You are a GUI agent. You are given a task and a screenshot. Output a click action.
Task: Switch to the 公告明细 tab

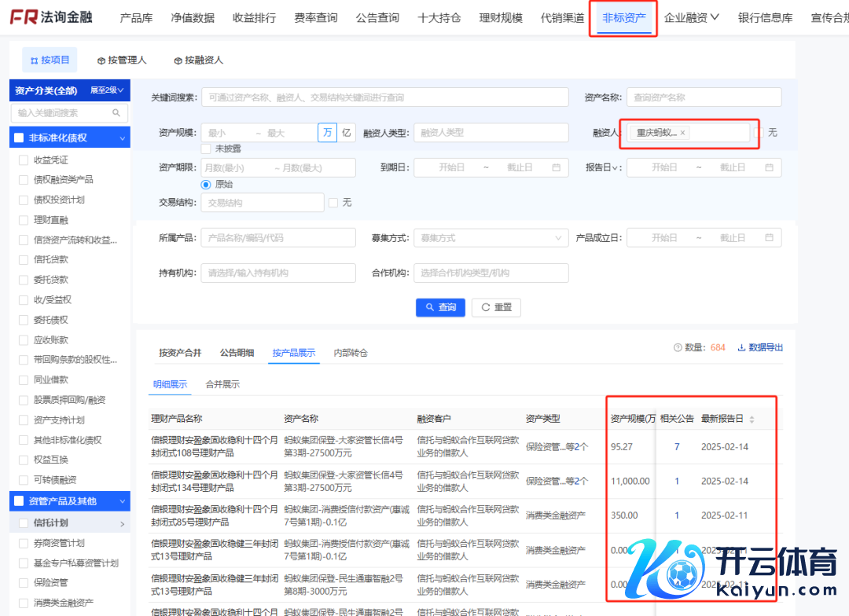(x=237, y=353)
